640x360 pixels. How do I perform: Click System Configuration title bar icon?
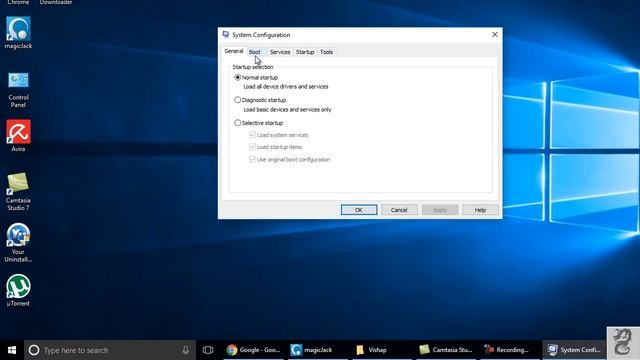tap(226, 35)
